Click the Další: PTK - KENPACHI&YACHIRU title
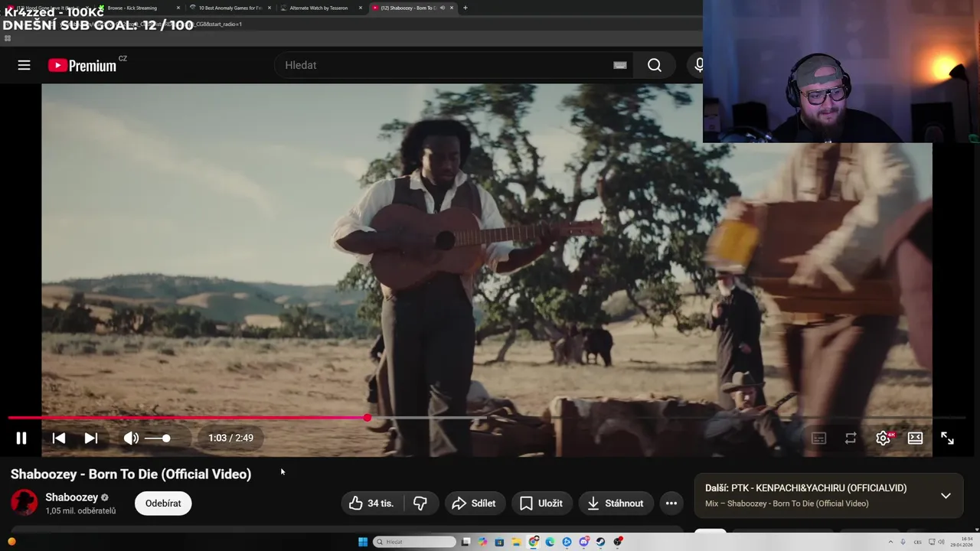Image resolution: width=980 pixels, height=551 pixels. [x=805, y=487]
